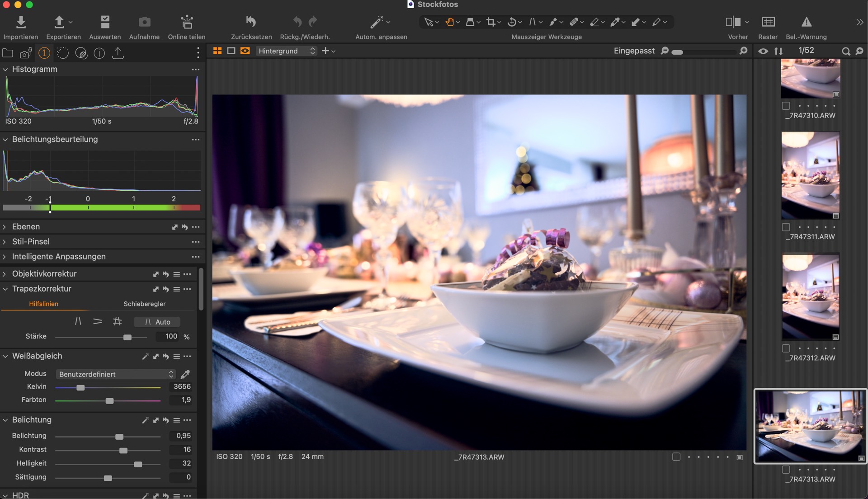Switch to the Schieberegler tab

[x=144, y=304]
